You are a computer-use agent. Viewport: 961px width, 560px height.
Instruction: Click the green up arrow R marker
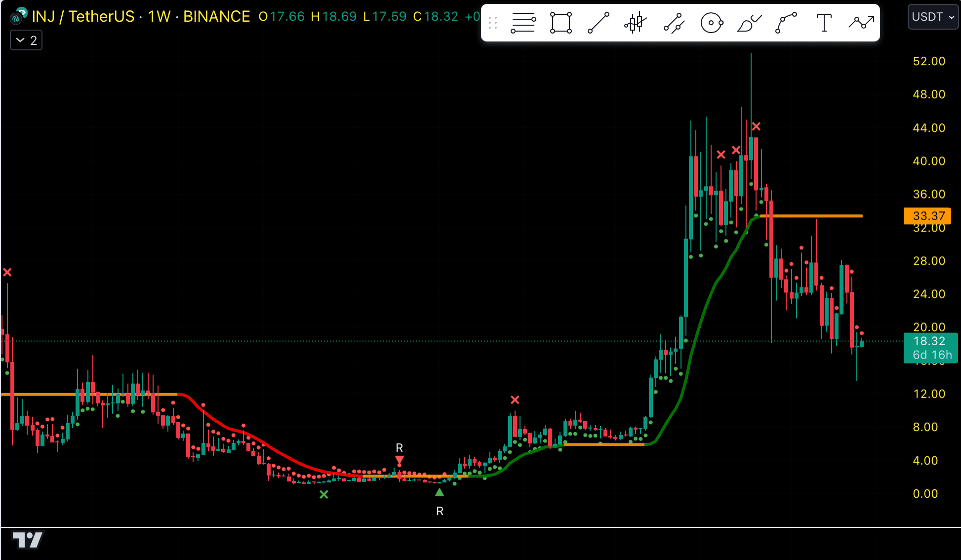[x=440, y=492]
